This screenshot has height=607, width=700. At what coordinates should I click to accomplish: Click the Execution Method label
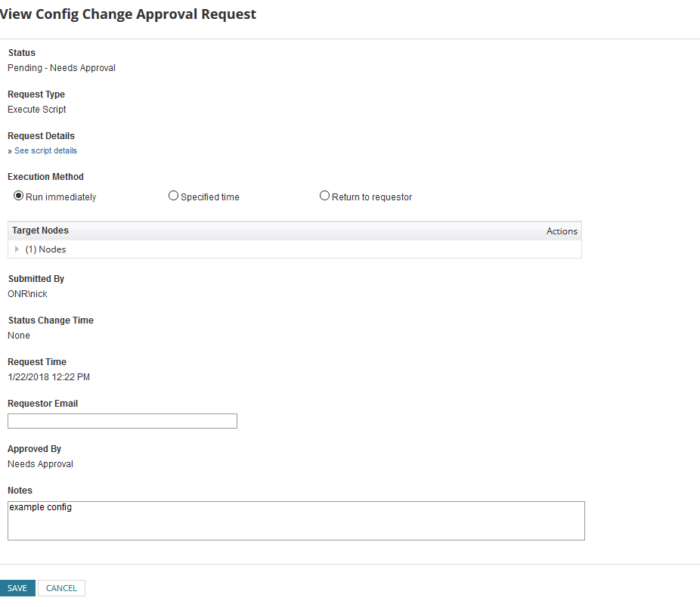45,177
